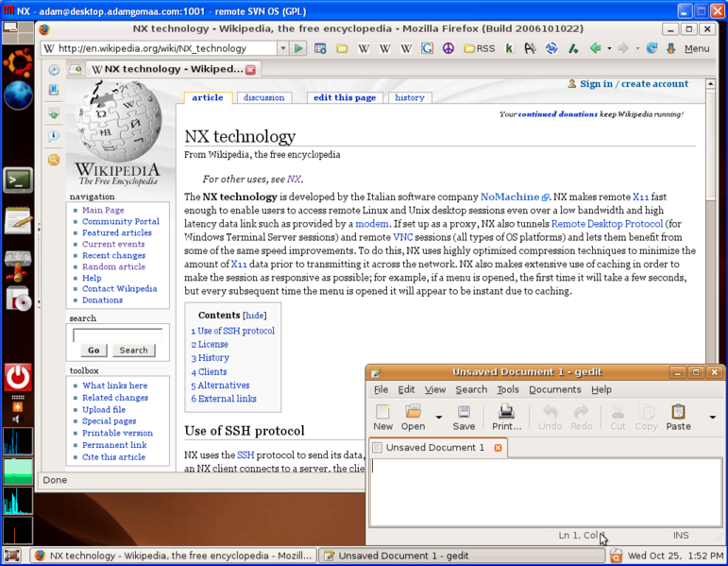
Task: Click the Firefox page vertical scrollbar thumb
Action: (711, 145)
